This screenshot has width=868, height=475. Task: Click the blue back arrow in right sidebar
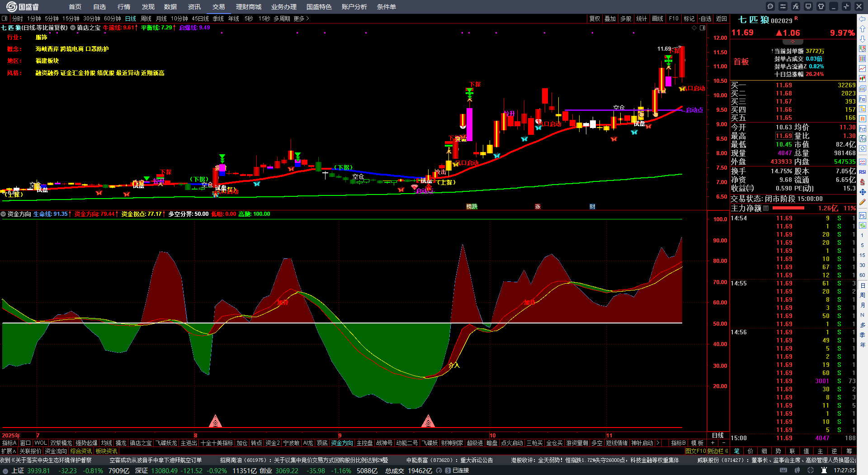coord(863,19)
